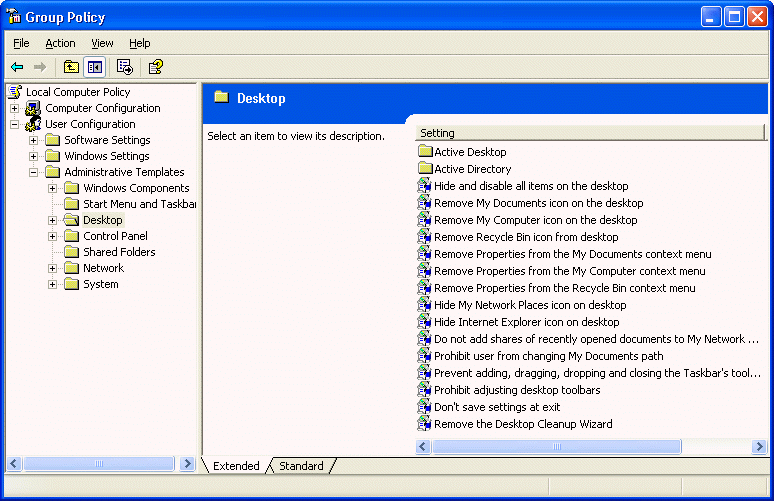Expand the Windows Components node
774x501 pixels.
tap(52, 188)
